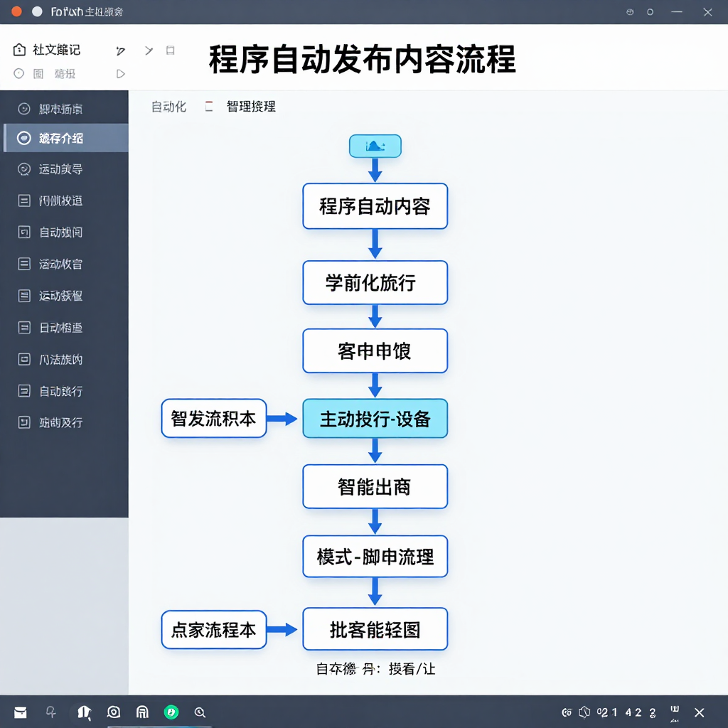Click the icon of the last sidebar item
728x728 pixels.
(x=24, y=422)
